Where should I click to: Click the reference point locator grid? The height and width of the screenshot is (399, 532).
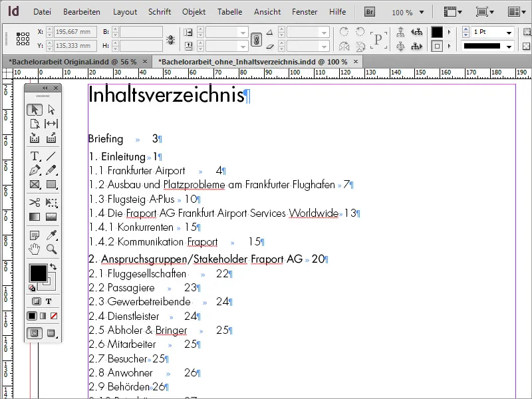coord(23,39)
